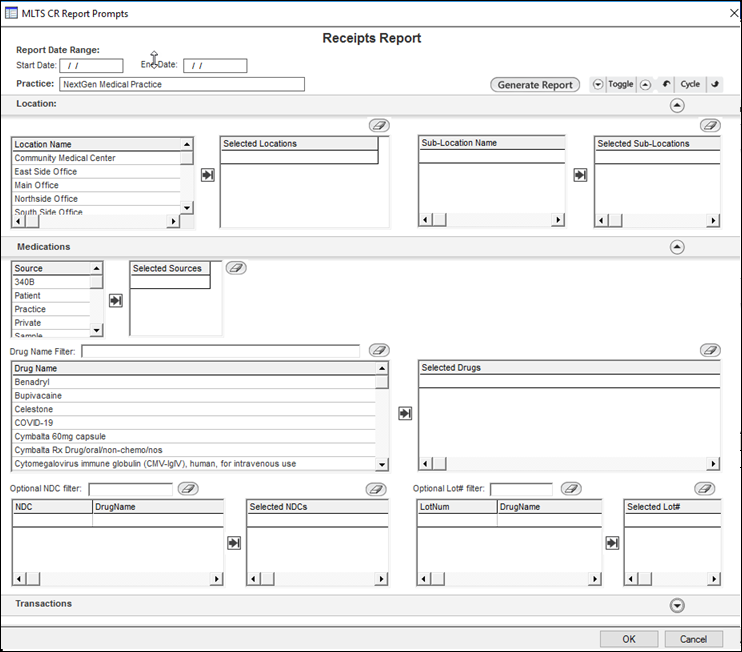The image size is (742, 652).
Task: Click the Practice field showing NextGen Medical Practice
Action: (x=182, y=84)
